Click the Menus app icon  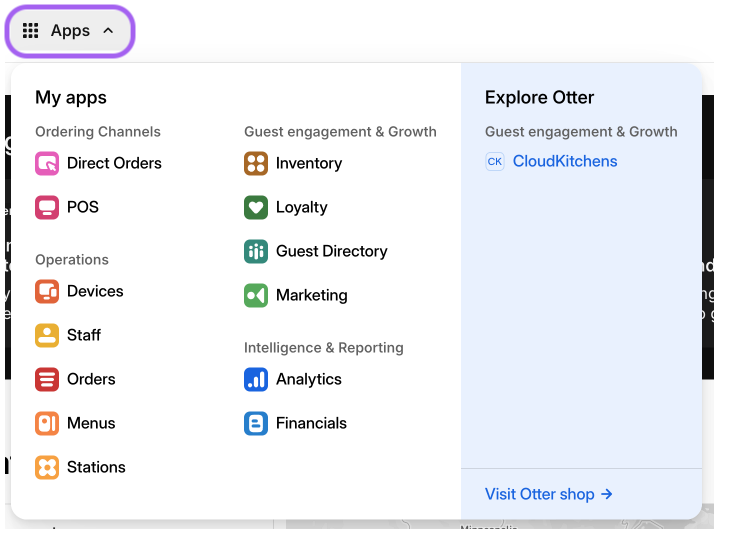tap(47, 423)
